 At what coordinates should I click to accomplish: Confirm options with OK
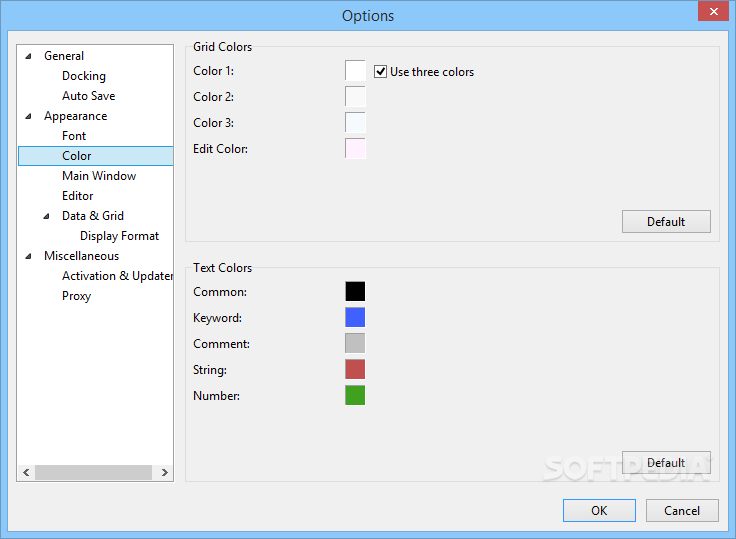[x=599, y=510]
